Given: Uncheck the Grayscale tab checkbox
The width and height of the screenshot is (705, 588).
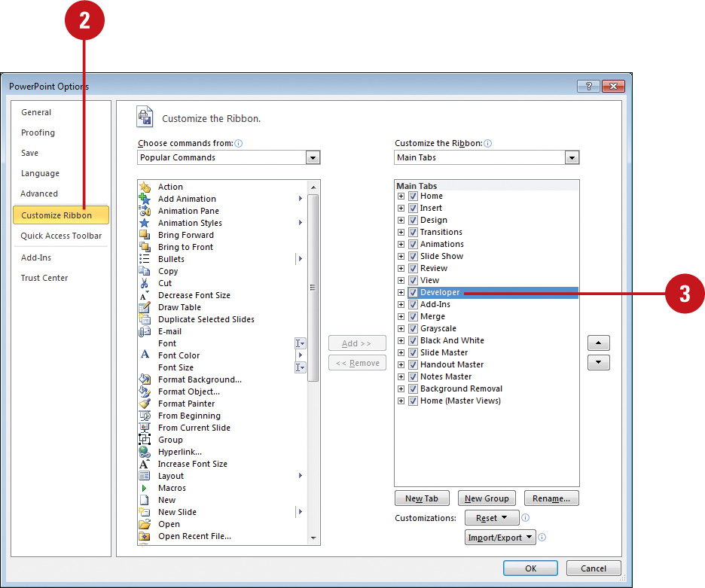Looking at the screenshot, I should pos(413,328).
